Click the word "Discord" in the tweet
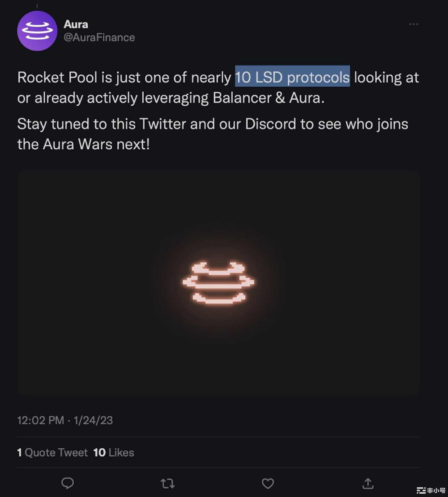Screen dimensions: 448x497 click(270, 124)
